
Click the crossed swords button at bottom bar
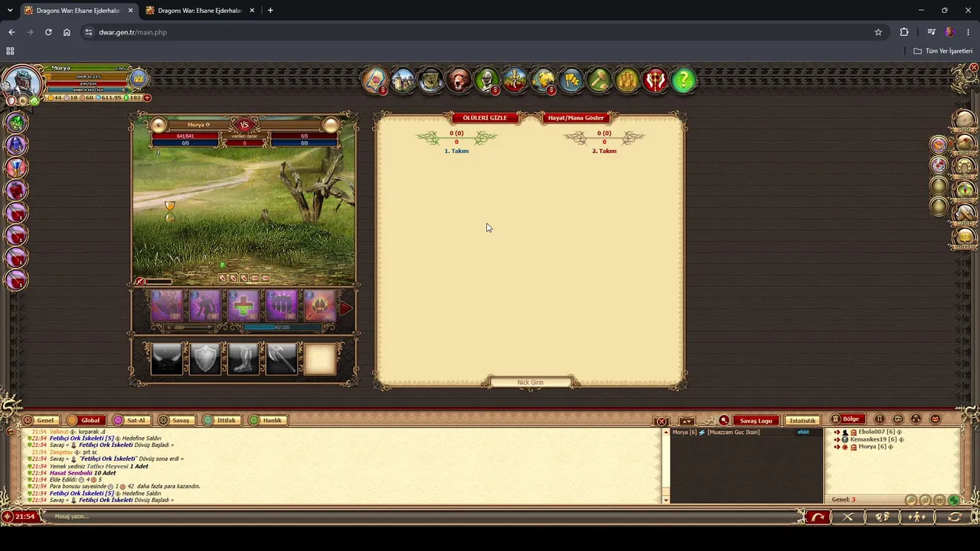pyautogui.click(x=848, y=517)
